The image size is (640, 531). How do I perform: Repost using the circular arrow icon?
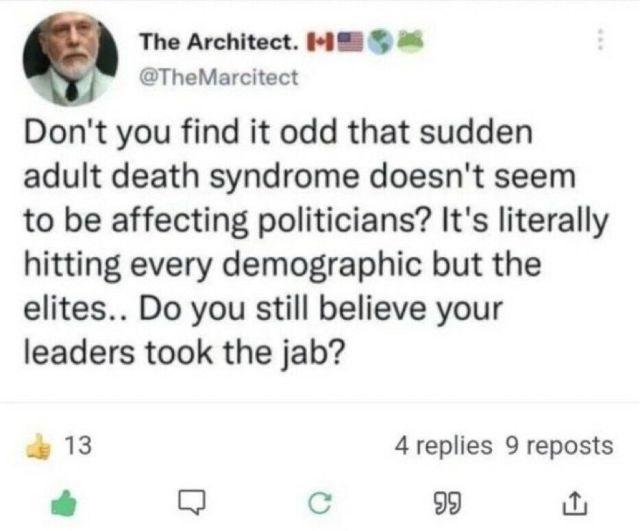pyautogui.click(x=320, y=503)
